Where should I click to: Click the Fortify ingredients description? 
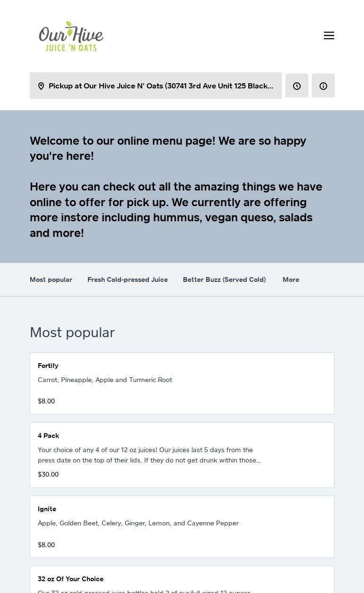point(105,380)
